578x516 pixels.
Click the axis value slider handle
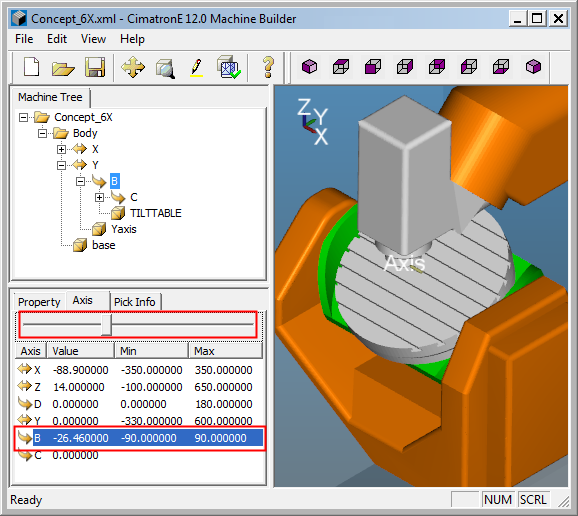tap(107, 325)
